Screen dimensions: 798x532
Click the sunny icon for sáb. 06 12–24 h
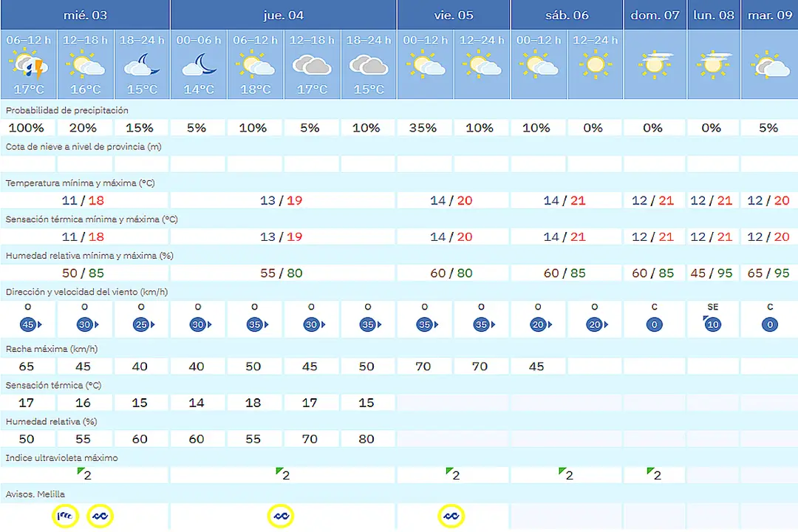click(595, 65)
